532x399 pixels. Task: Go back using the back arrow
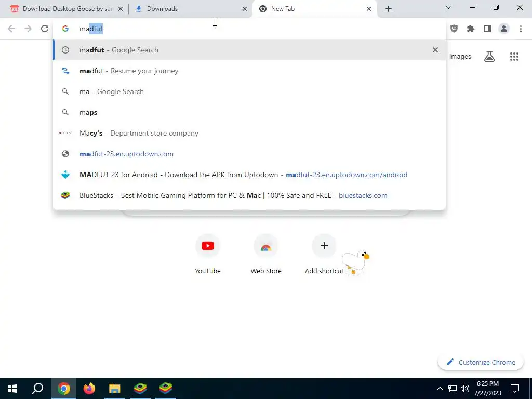coord(11,29)
